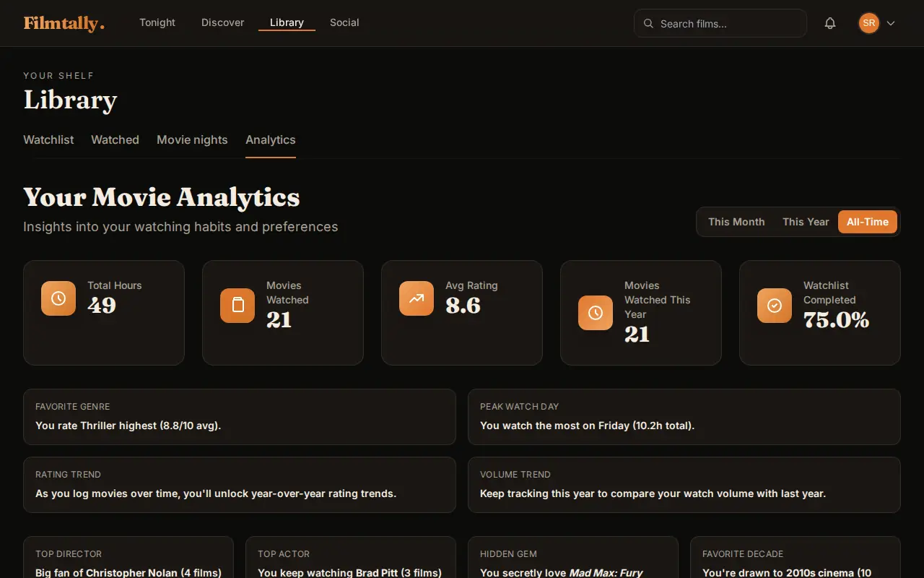This screenshot has width=924, height=578.
Task: Click the SR profile avatar
Action: tap(869, 23)
